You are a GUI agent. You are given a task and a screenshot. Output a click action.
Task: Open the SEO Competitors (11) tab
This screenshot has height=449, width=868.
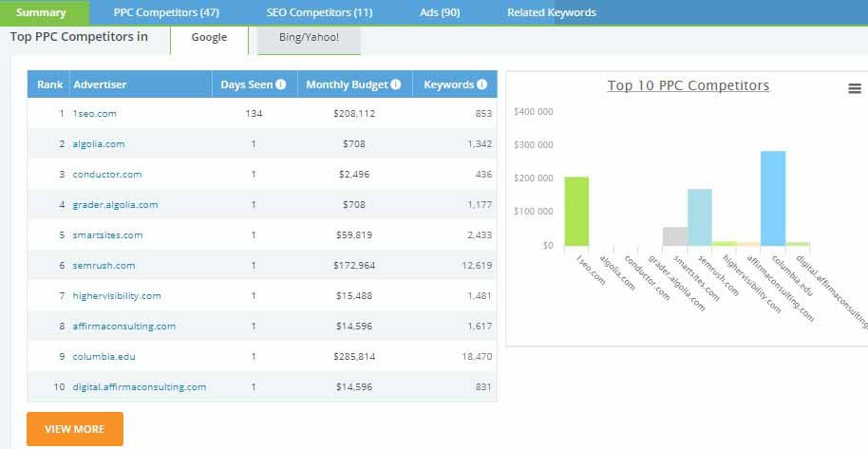tap(319, 12)
